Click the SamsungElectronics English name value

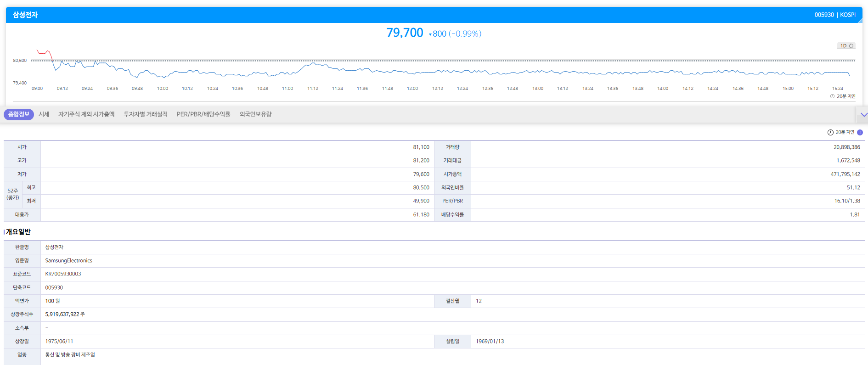(x=68, y=261)
